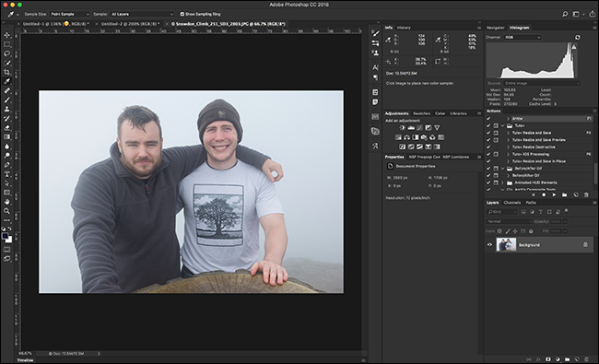Select the Horizontal Type tool
Screen dimensions: 599x364
tap(6, 174)
